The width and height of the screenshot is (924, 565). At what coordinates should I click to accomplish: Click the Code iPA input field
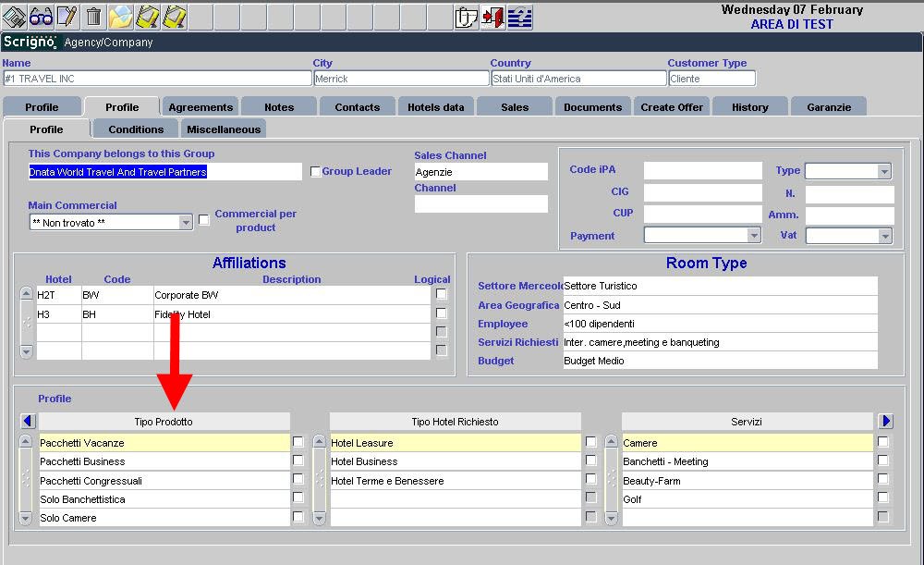(702, 170)
